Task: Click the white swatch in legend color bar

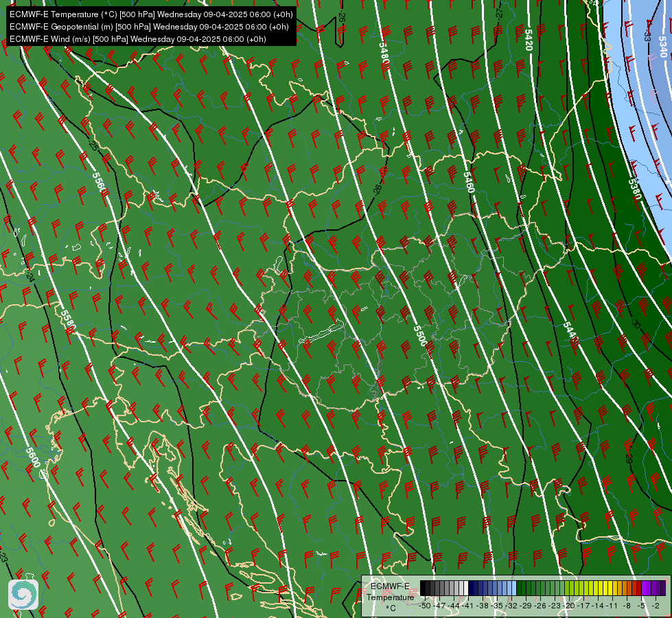Action: point(466,588)
